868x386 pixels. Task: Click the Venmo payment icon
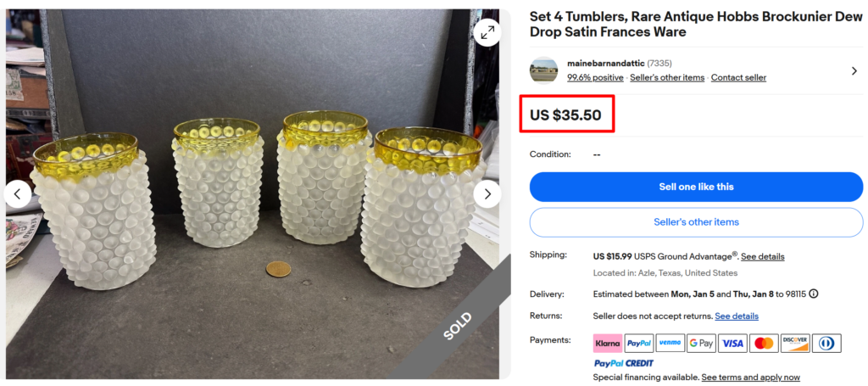pos(670,344)
